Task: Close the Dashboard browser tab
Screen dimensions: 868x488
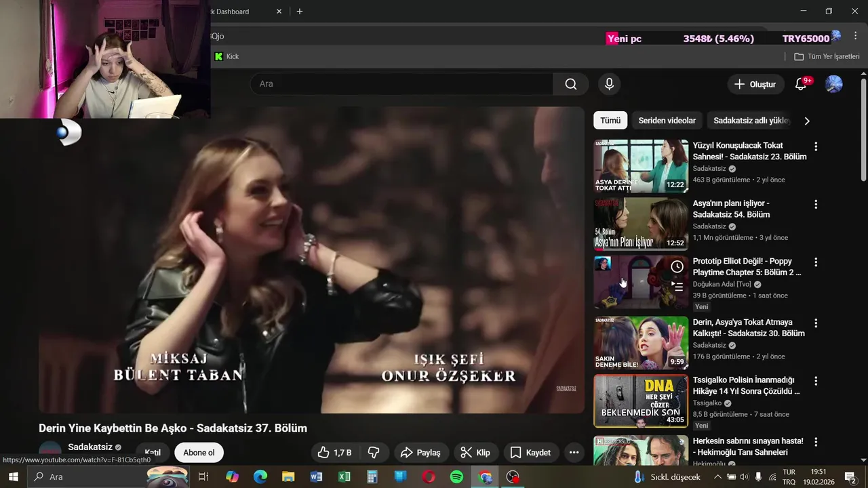Action: point(279,12)
